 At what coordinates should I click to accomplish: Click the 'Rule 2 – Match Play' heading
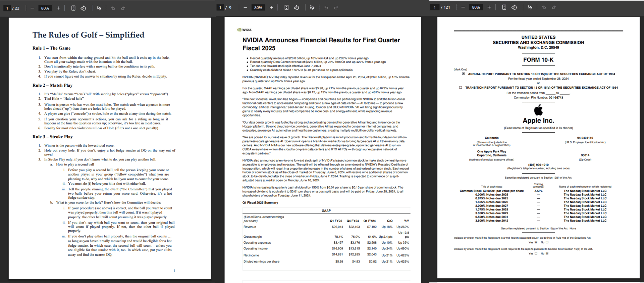pos(52,85)
